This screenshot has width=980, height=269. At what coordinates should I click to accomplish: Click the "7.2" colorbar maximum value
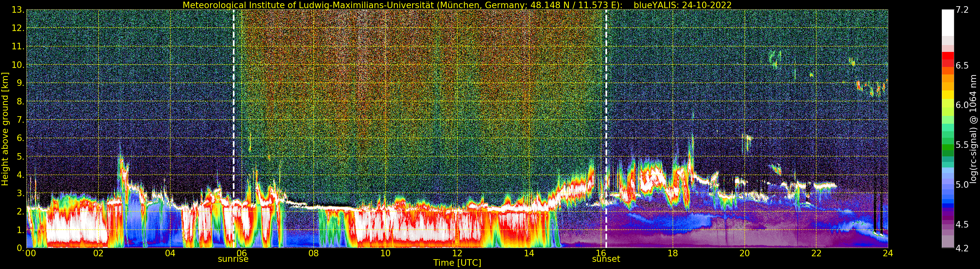pos(962,10)
